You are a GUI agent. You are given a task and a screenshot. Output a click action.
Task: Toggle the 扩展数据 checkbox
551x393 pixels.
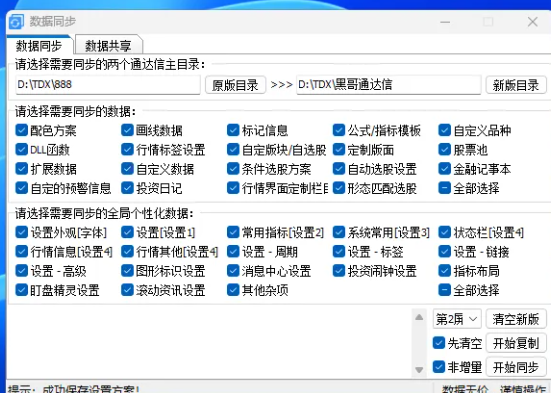pyautogui.click(x=22, y=169)
